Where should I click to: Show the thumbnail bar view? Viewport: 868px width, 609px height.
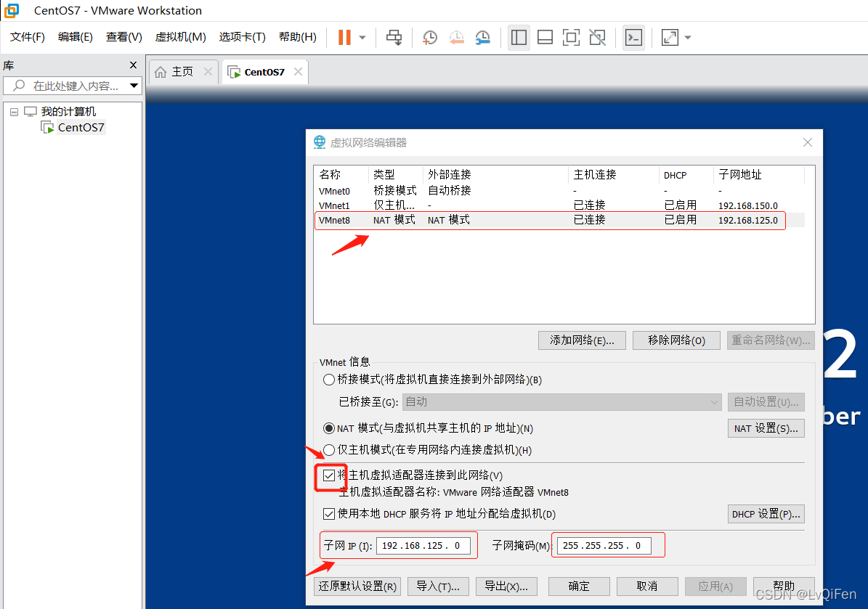click(x=545, y=37)
